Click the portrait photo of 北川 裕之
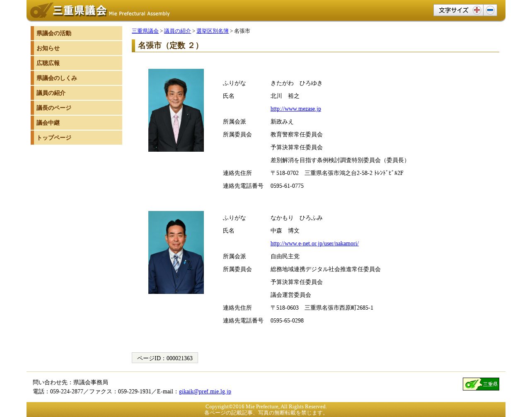Screen dimensions: 532x417 pyautogui.click(x=176, y=110)
